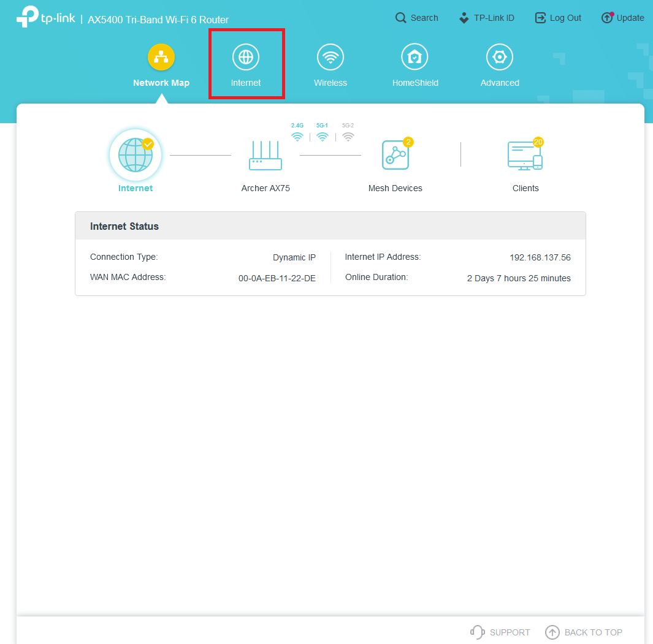Click the Archer AX75 router icon

pyautogui.click(x=265, y=156)
